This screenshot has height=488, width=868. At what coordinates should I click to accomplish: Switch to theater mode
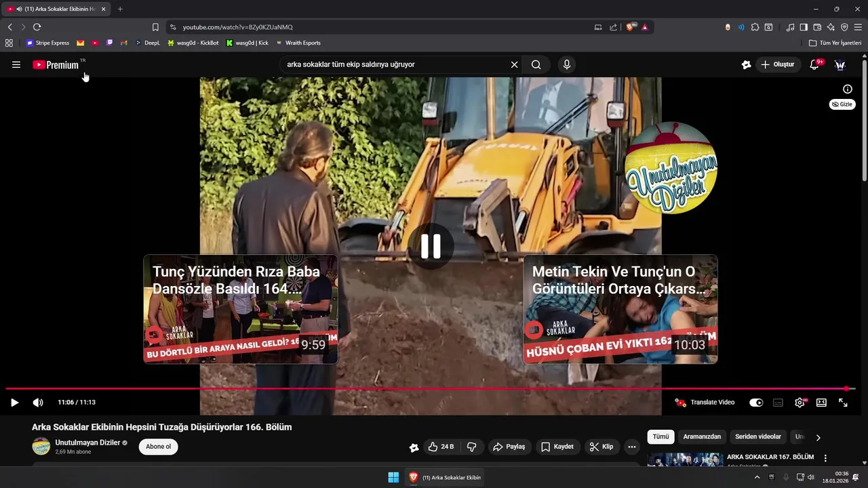pyautogui.click(x=821, y=403)
